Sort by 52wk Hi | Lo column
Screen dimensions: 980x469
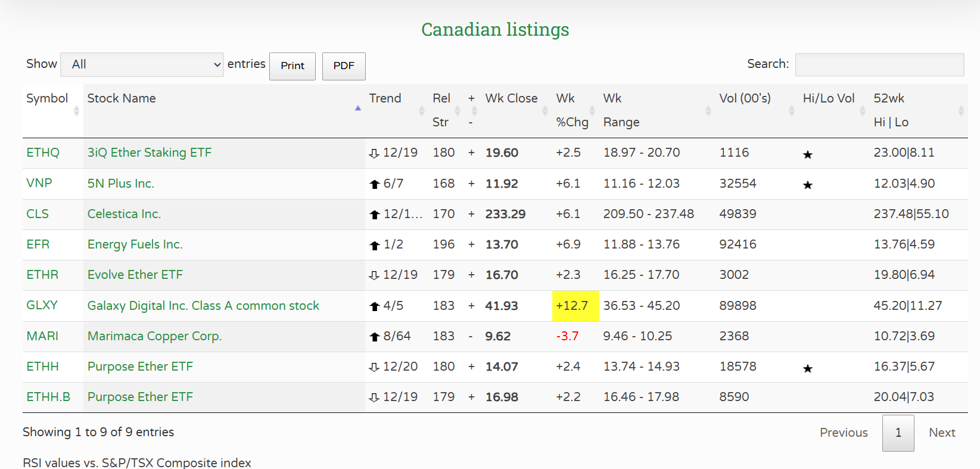[919, 111]
